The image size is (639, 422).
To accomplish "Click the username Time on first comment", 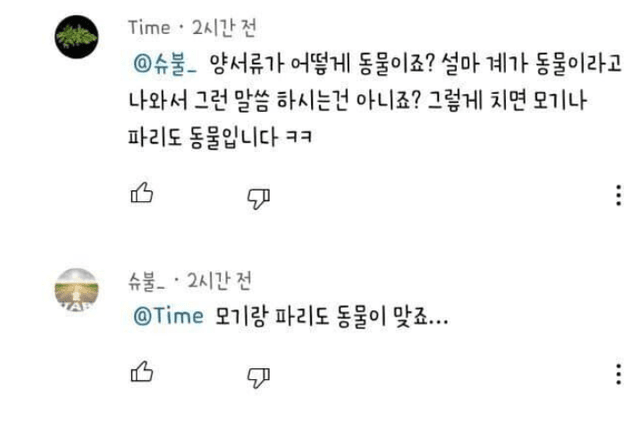I will point(148,26).
